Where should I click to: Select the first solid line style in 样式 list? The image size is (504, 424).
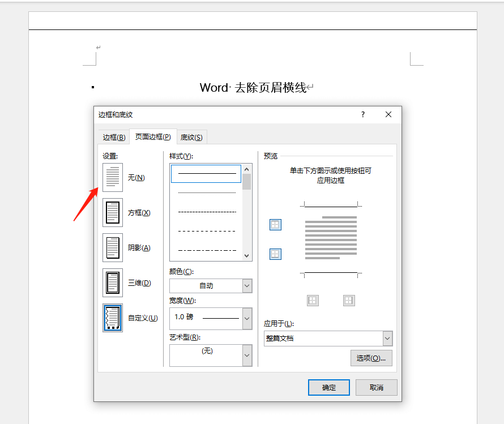click(206, 173)
